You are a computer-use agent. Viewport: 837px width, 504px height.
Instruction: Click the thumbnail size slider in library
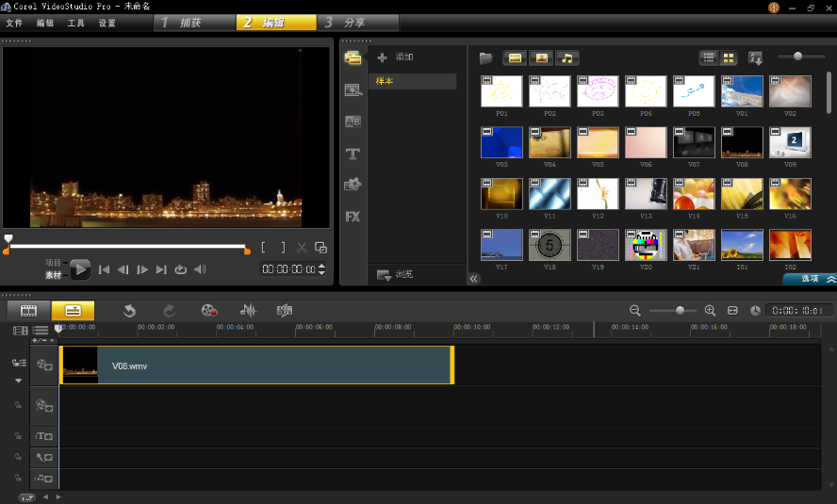pos(797,56)
